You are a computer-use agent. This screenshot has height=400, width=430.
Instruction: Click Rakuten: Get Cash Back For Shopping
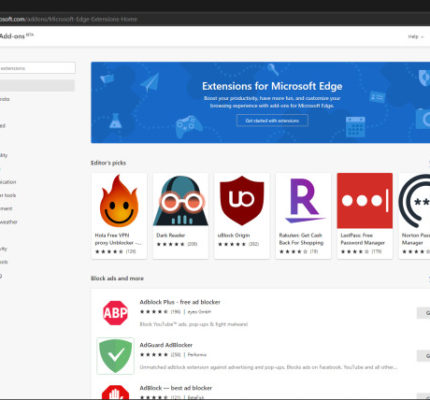[x=301, y=239]
